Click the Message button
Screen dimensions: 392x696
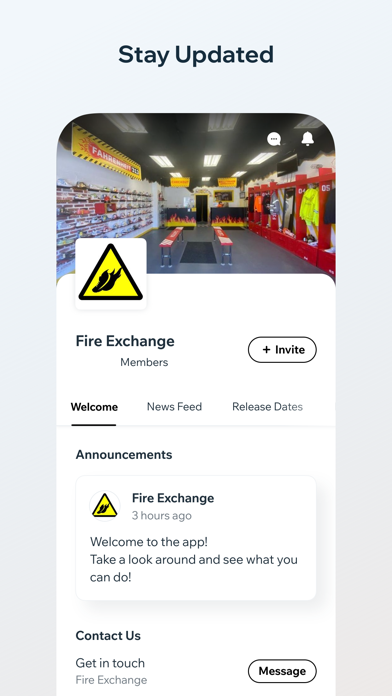coord(282,671)
